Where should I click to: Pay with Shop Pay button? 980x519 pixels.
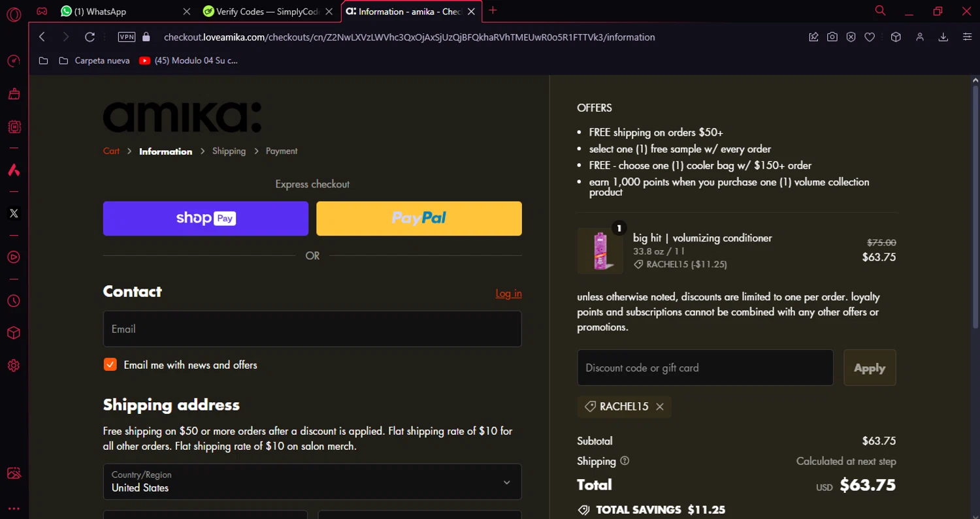[x=206, y=218]
